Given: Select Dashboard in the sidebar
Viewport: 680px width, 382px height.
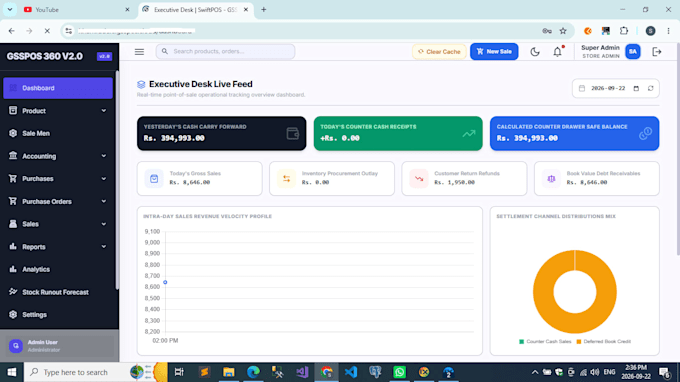Looking at the screenshot, I should 58,88.
